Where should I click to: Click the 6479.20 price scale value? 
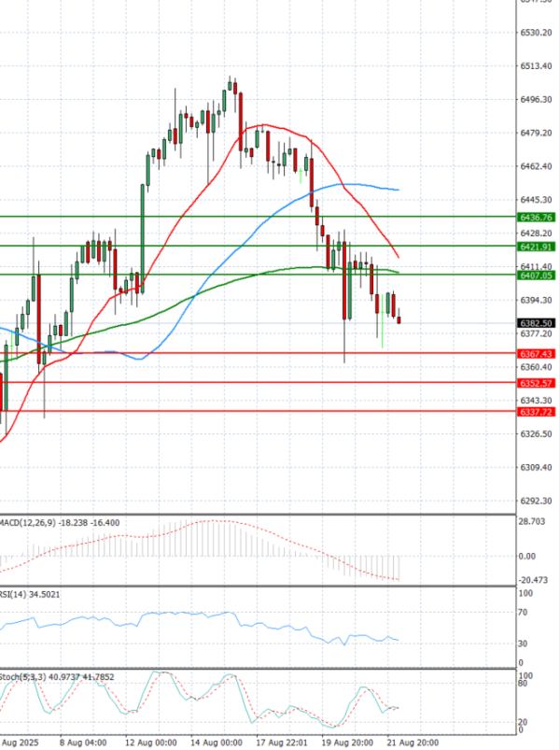click(536, 133)
